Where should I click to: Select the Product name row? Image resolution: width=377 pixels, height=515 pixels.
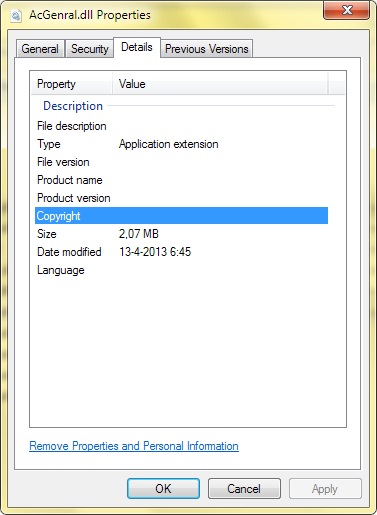181,180
